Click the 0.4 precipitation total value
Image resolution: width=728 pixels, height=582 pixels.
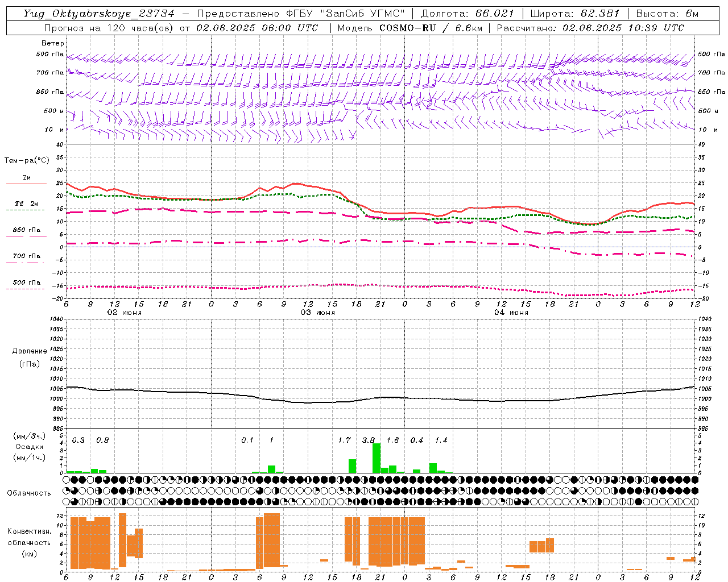[417, 440]
